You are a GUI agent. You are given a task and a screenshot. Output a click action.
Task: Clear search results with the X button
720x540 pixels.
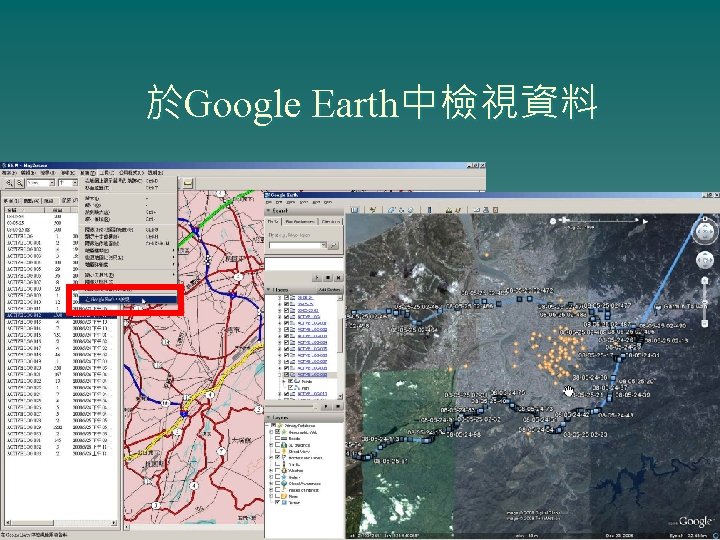pyautogui.click(x=338, y=277)
